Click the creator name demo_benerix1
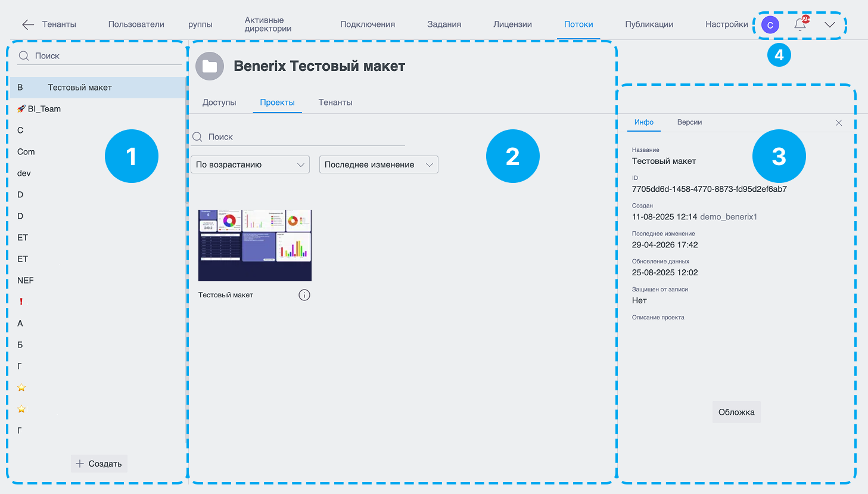The height and width of the screenshot is (494, 868). 729,217
